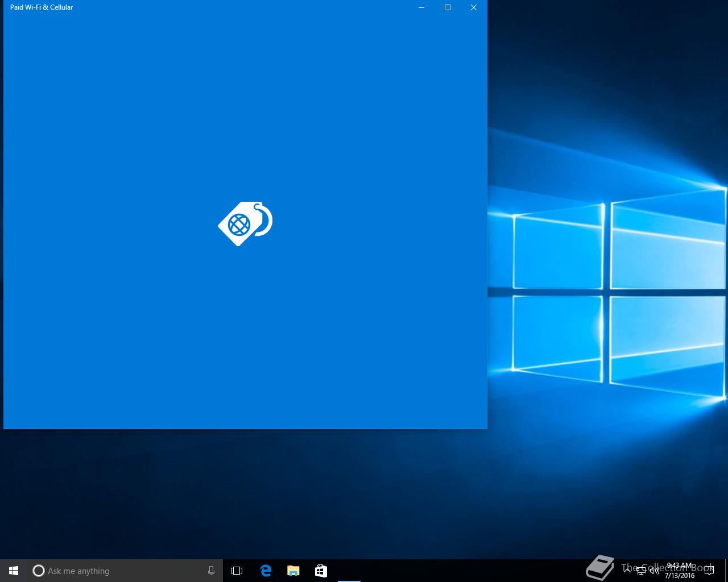Open the Windows Start menu
This screenshot has width=728, height=582.
point(14,571)
